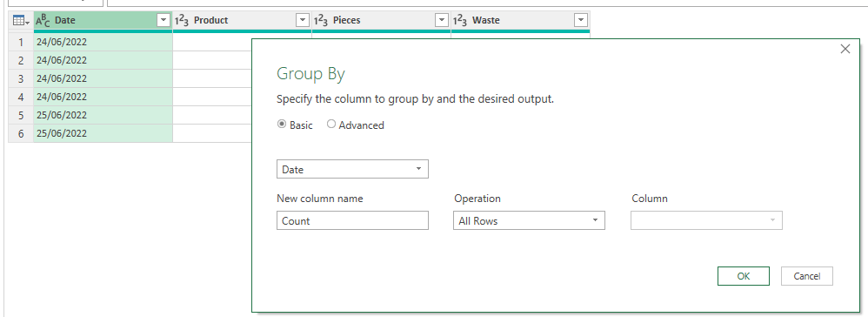Click the OK button
Screen dimensions: 868x317
tap(744, 276)
